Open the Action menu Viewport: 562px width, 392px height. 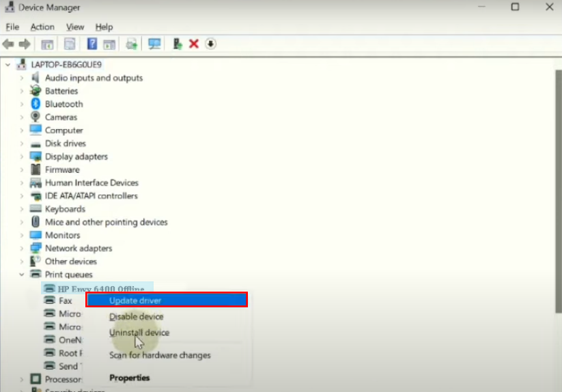pyautogui.click(x=42, y=27)
